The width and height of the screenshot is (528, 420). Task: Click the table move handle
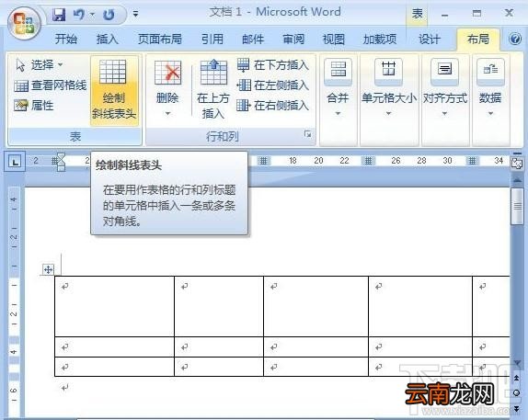coord(48,269)
